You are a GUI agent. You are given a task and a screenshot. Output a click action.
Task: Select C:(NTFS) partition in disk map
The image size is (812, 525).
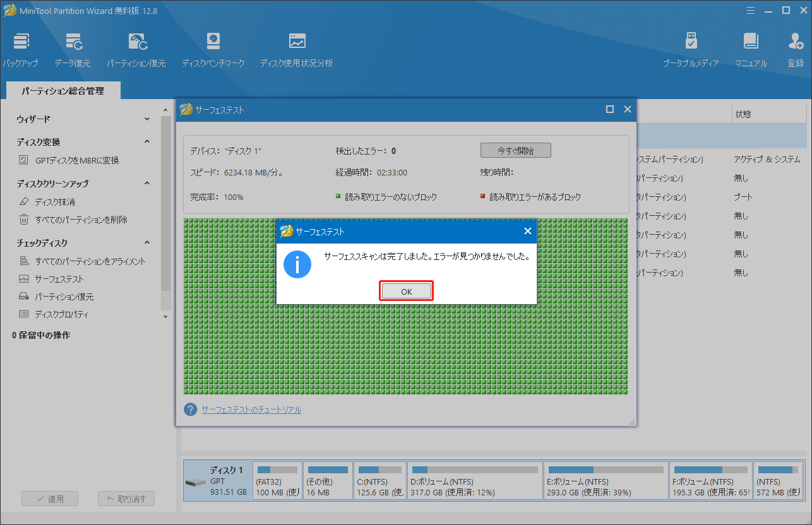coord(379,481)
